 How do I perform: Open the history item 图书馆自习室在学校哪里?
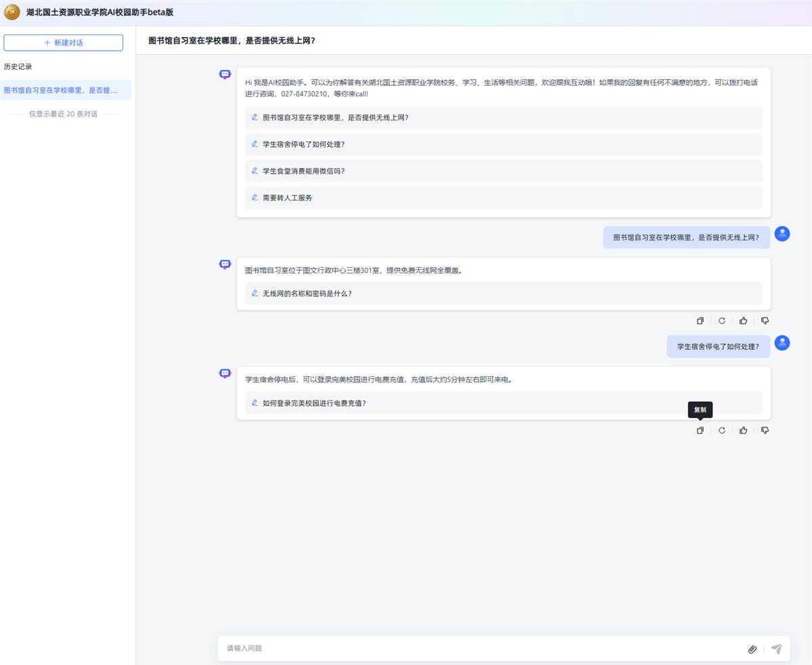66,90
